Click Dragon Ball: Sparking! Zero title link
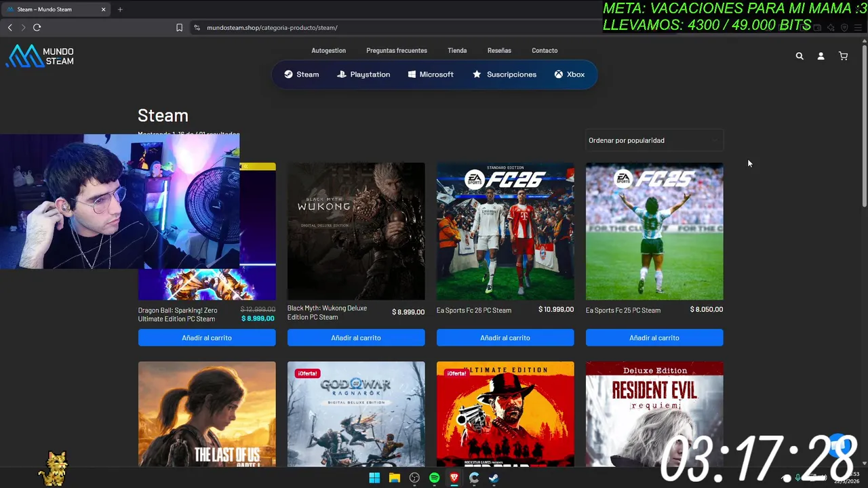Screen dimensions: 868x488 pyautogui.click(x=178, y=314)
